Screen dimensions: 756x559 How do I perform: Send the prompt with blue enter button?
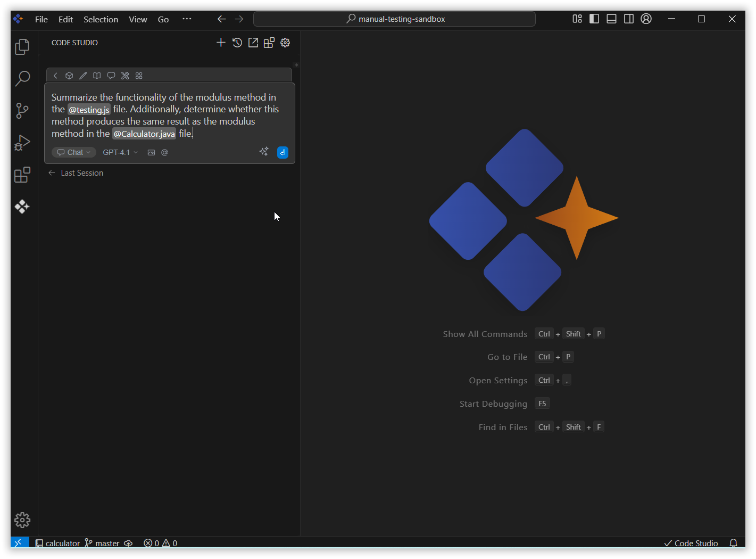[x=283, y=152]
